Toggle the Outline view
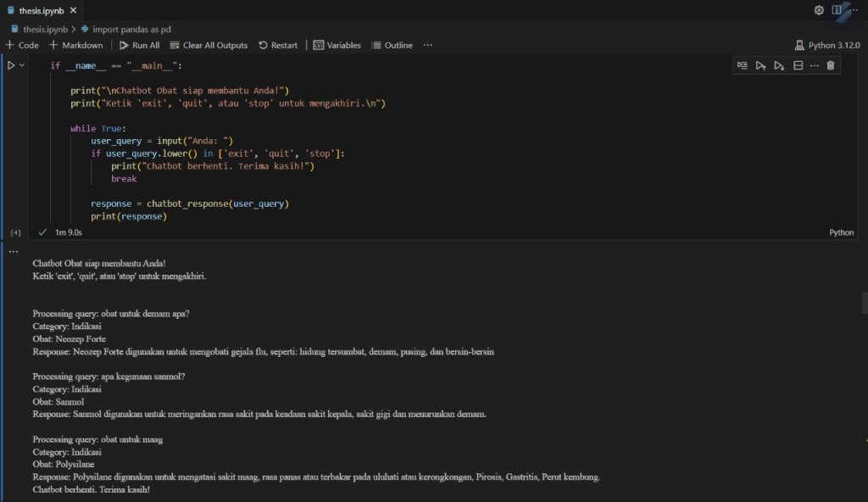The width and height of the screenshot is (868, 502). [x=392, y=45]
